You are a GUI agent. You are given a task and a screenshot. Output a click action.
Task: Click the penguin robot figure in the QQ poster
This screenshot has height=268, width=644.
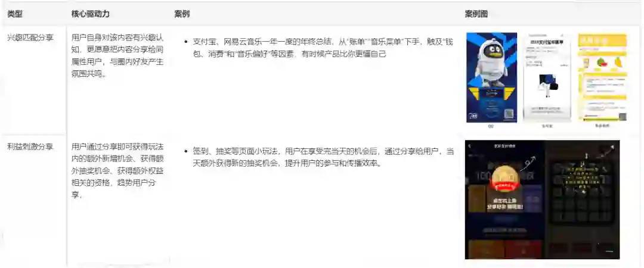pos(491,63)
